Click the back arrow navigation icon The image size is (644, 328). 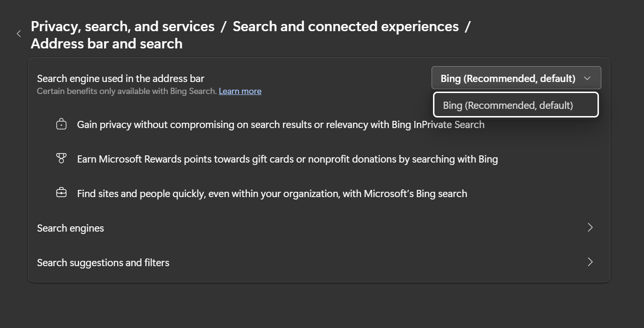[19, 34]
